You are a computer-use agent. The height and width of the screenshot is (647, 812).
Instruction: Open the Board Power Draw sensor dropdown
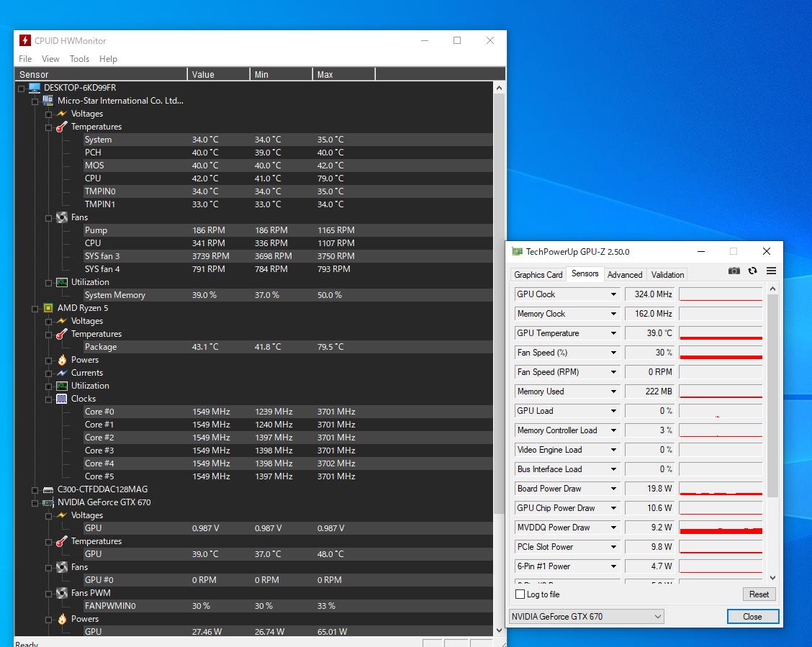pos(613,489)
